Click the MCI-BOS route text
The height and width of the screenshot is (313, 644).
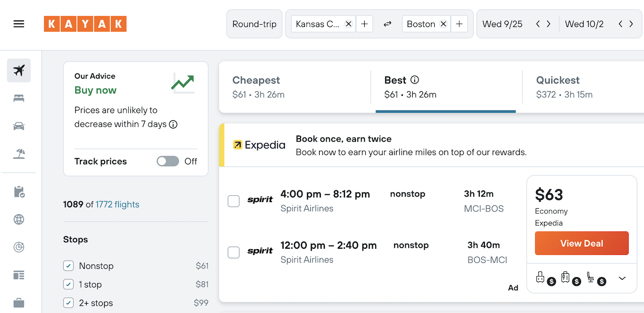pos(484,209)
